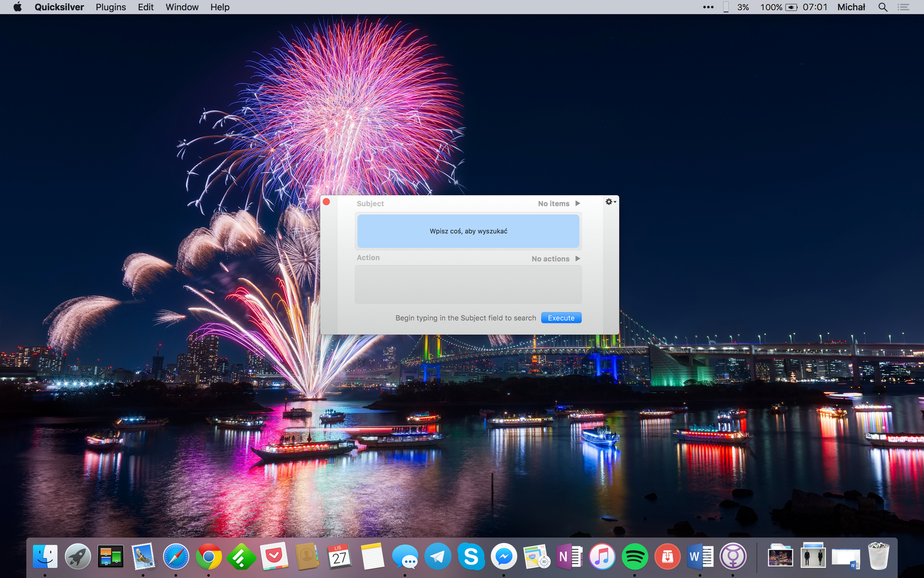Open Google Chrome from the Dock
Image resolution: width=924 pixels, height=578 pixels.
coord(209,556)
